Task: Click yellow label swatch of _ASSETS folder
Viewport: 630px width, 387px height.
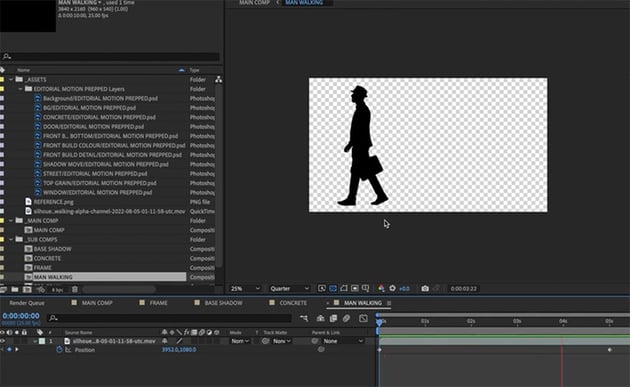Action: click(2, 80)
